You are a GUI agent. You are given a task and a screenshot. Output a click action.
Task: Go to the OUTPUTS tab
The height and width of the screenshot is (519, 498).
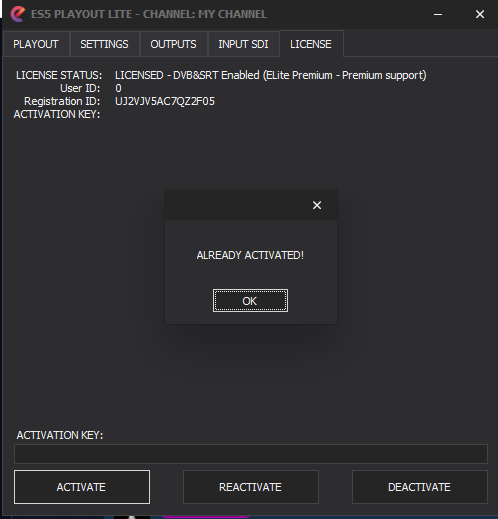coord(173,44)
